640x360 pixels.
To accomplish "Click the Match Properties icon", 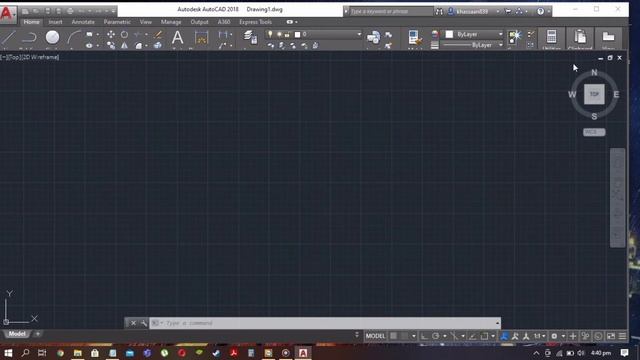I will point(414,38).
